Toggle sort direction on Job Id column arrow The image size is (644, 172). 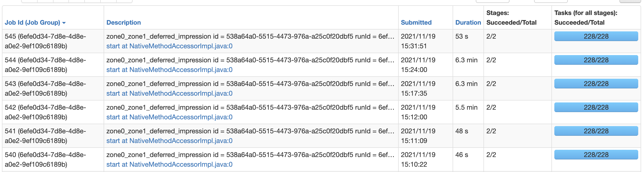click(64, 22)
